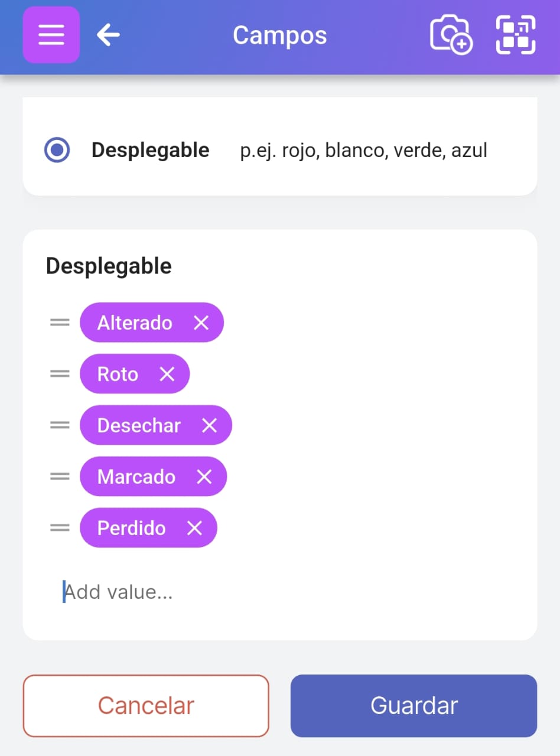
Task: Save the dropdown field with Guardar
Action: point(413,705)
